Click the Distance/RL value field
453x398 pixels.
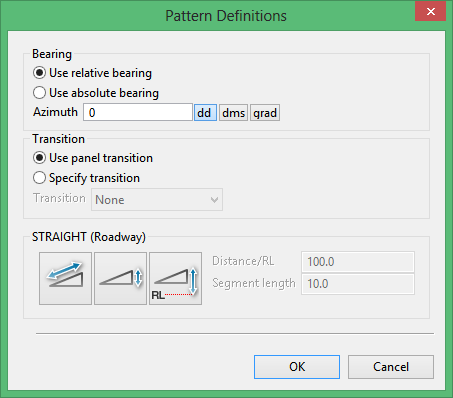(x=358, y=262)
